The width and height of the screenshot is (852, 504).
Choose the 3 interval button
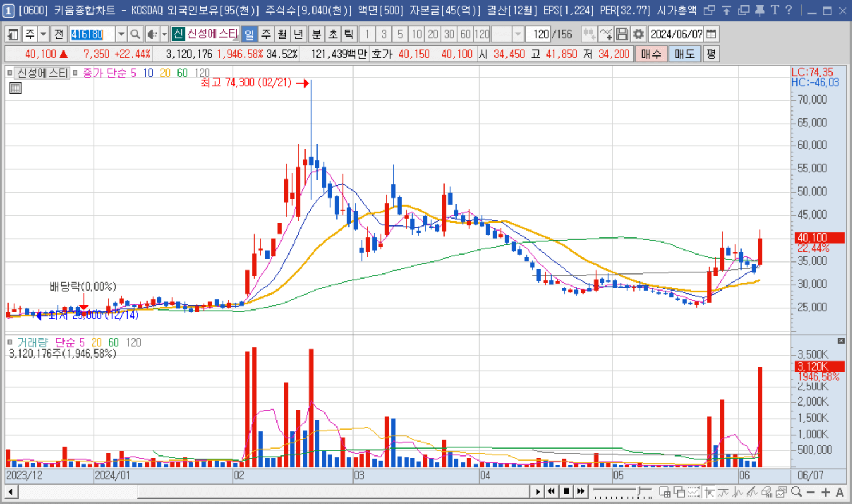[384, 34]
